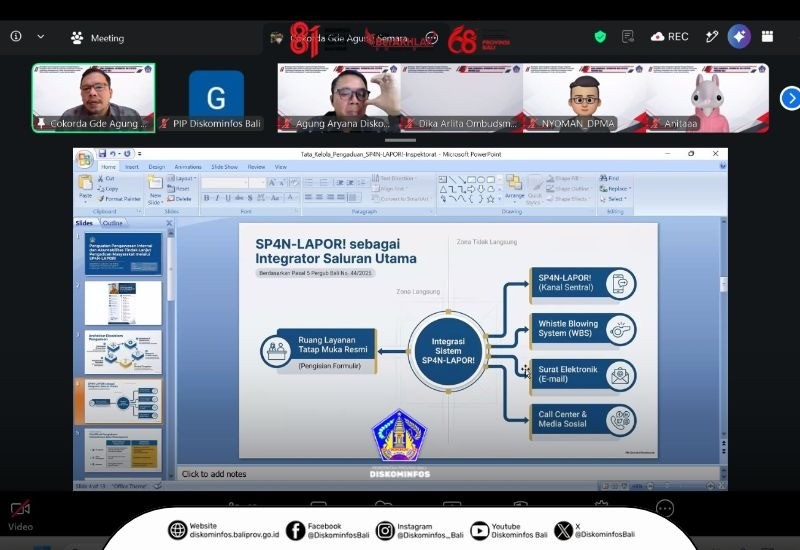Select the SP4N-LAPOR! (Kanal Sentral) box
800x550 pixels.
[x=583, y=283]
